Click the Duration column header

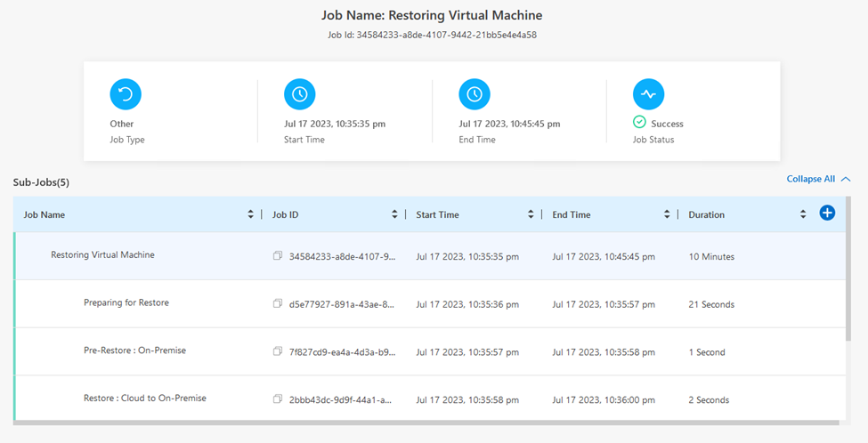[706, 214]
